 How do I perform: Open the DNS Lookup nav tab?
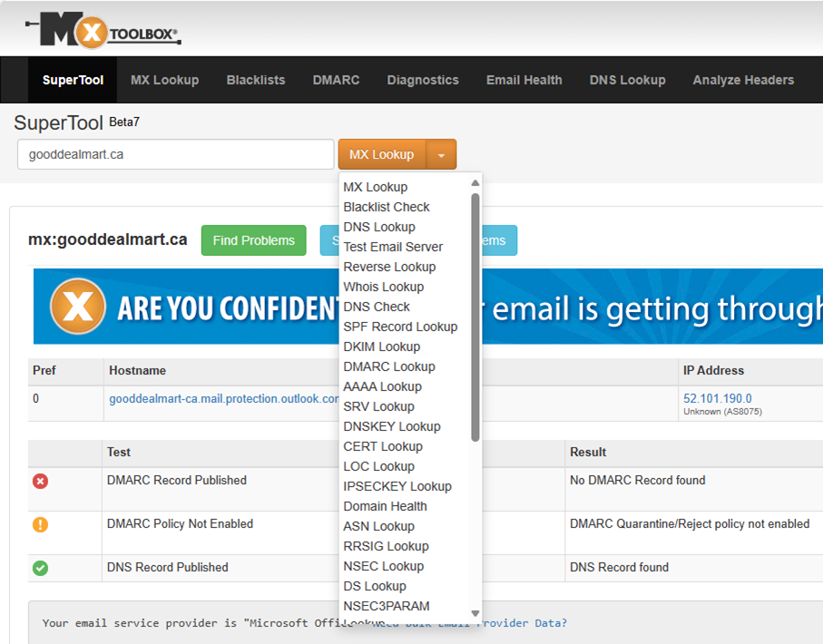pos(628,80)
